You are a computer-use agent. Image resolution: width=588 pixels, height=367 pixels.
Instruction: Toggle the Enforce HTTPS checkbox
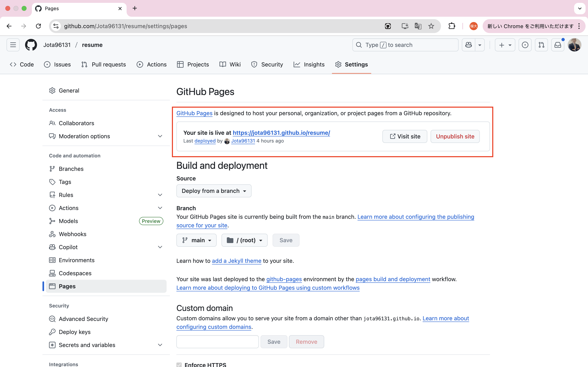coord(179,365)
